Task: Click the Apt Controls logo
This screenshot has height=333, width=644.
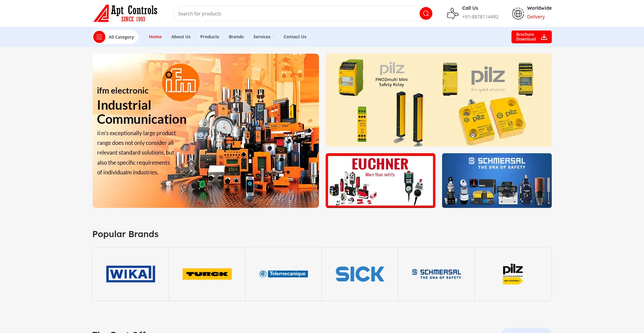Action: coord(125,13)
